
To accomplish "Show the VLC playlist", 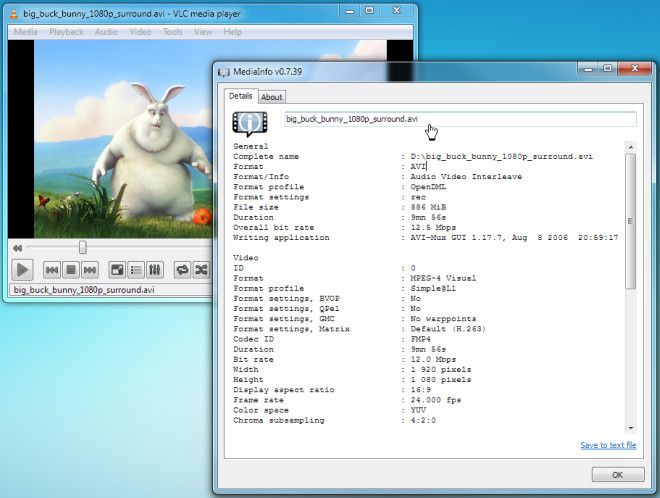I will (x=136, y=270).
